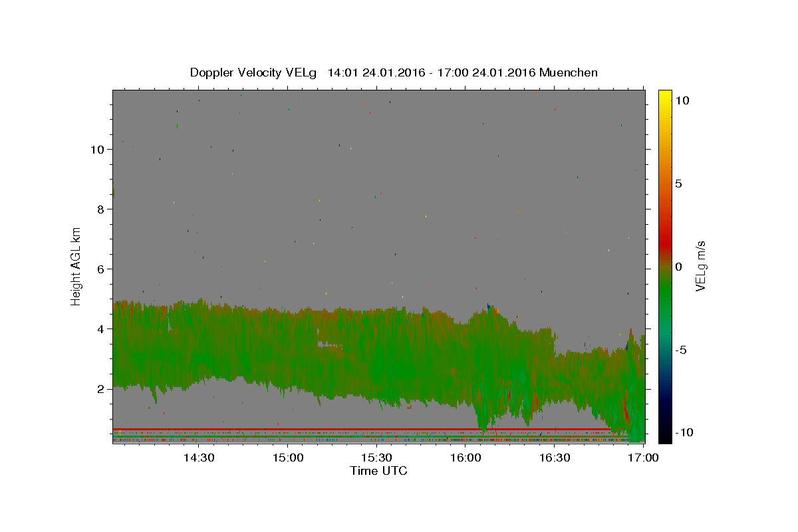Click the 6 km height tick label
Screen dimensions: 798x532
[x=100, y=269]
